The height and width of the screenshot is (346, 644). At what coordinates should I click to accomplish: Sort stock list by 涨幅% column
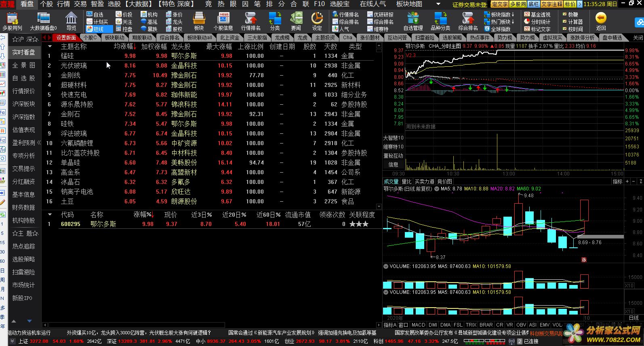pos(144,215)
